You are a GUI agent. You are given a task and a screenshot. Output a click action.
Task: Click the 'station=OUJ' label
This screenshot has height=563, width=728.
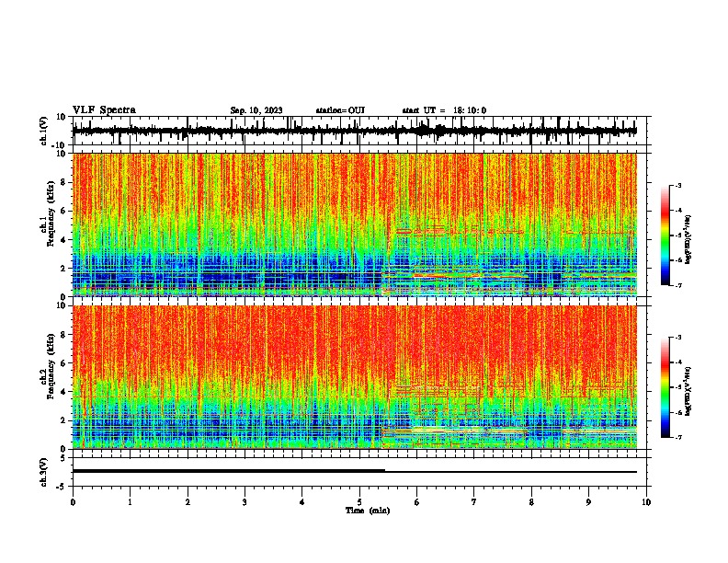(x=340, y=110)
